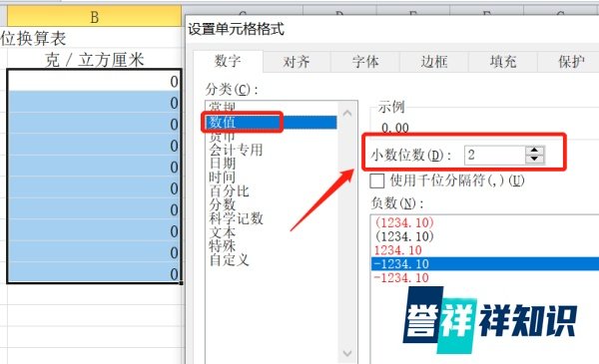Increase decimal places with up spinner arrow
Screen dimensions: 599x364
[x=534, y=151]
